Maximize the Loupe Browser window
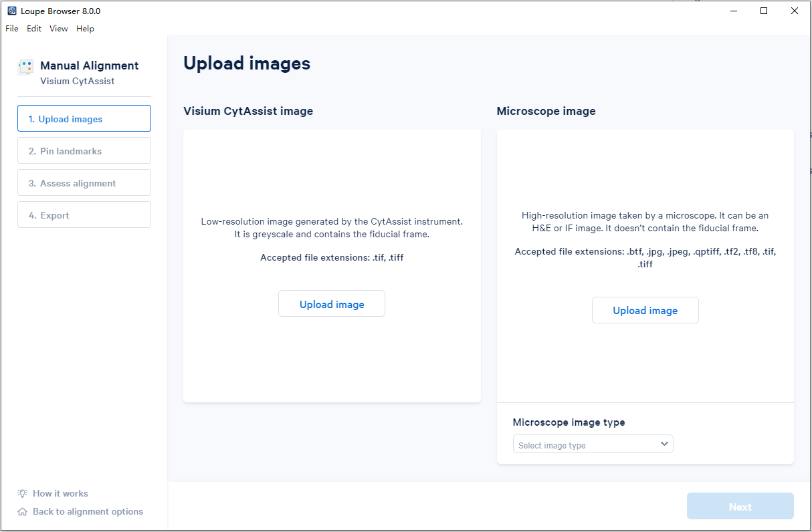The height and width of the screenshot is (532, 812). [764, 11]
